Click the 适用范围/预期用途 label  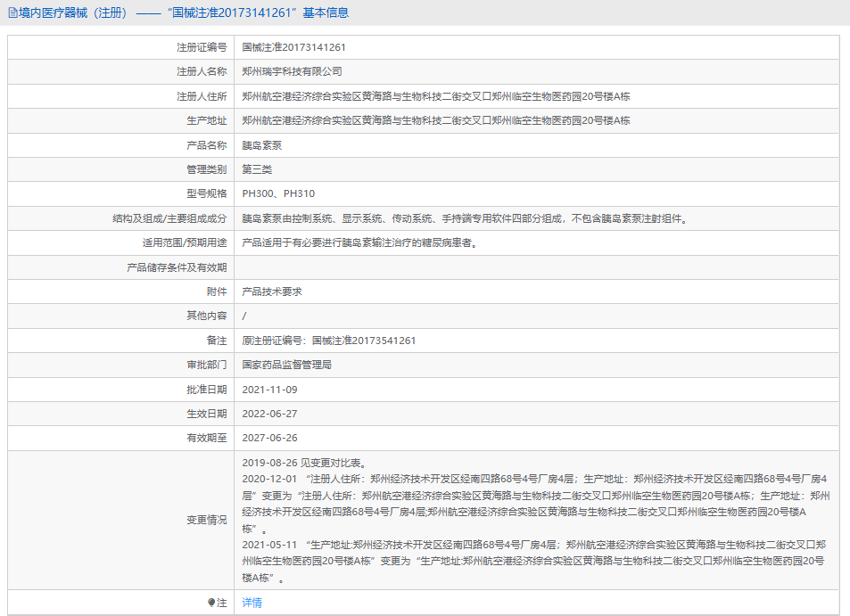tap(185, 242)
